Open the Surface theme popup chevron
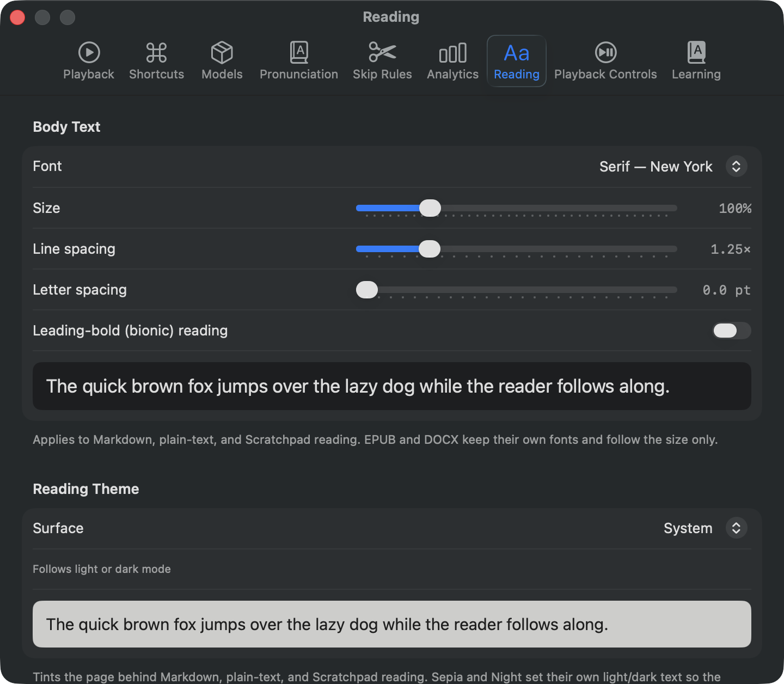784x684 pixels. (x=736, y=528)
